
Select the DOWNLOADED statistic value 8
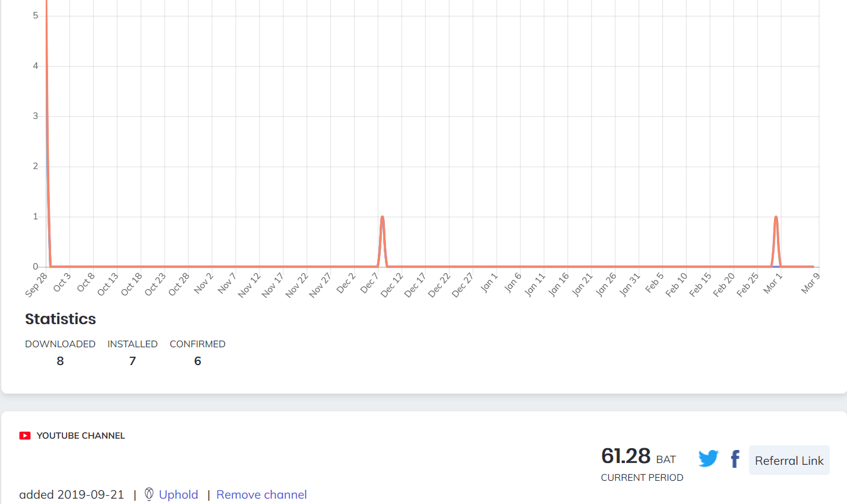(60, 361)
